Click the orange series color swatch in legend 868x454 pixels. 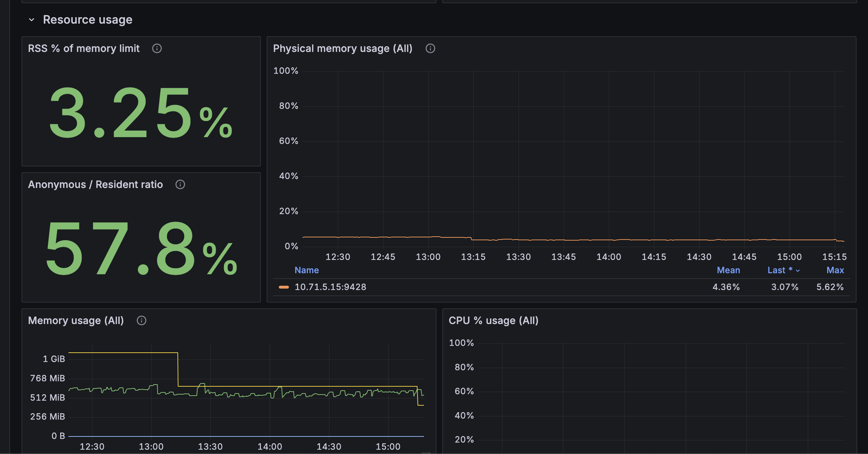[284, 287]
